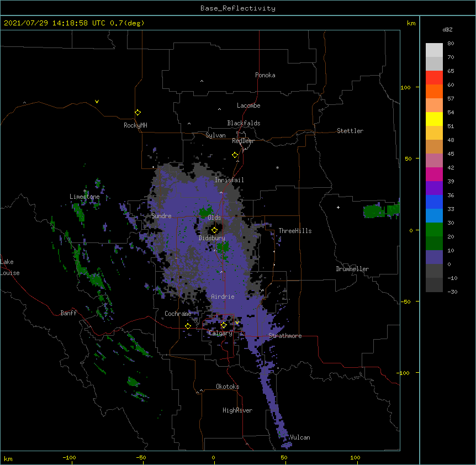Click the Innisfail town label
Image resolution: width=476 pixels, height=465 pixels.
click(229, 180)
